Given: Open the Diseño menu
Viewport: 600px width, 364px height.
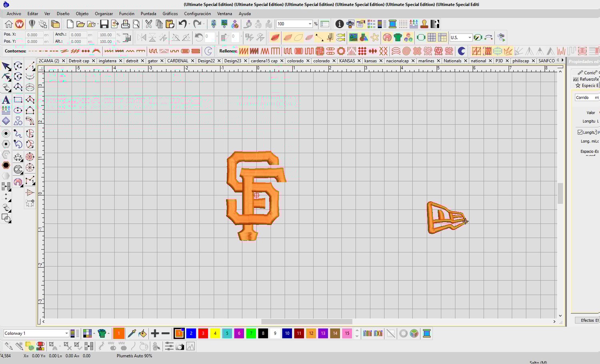Looking at the screenshot, I should (x=63, y=14).
